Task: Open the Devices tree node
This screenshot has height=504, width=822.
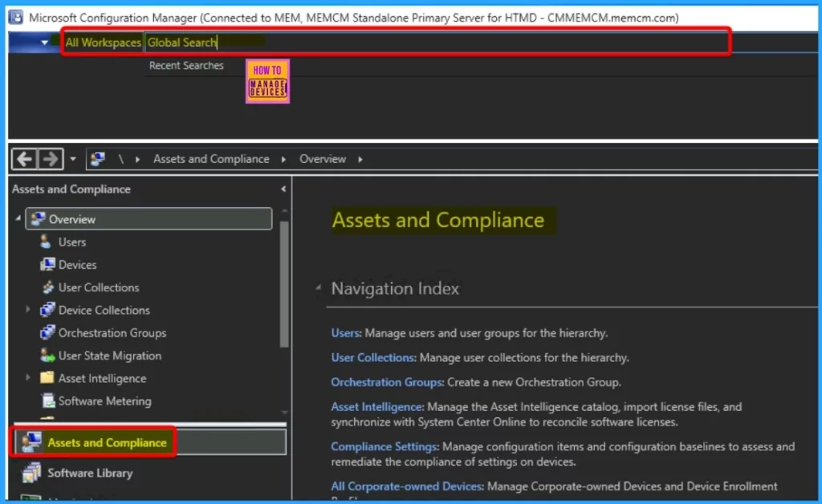Action: pyautogui.click(x=78, y=265)
